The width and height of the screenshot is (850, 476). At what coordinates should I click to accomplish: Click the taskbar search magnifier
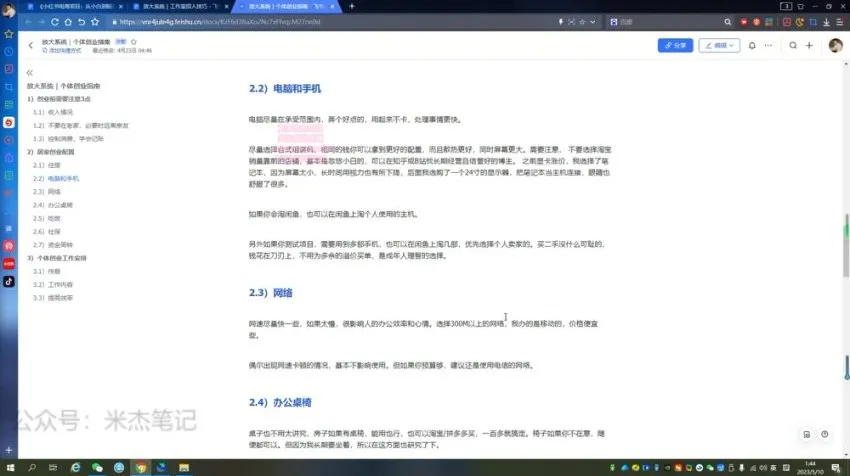tap(32, 467)
